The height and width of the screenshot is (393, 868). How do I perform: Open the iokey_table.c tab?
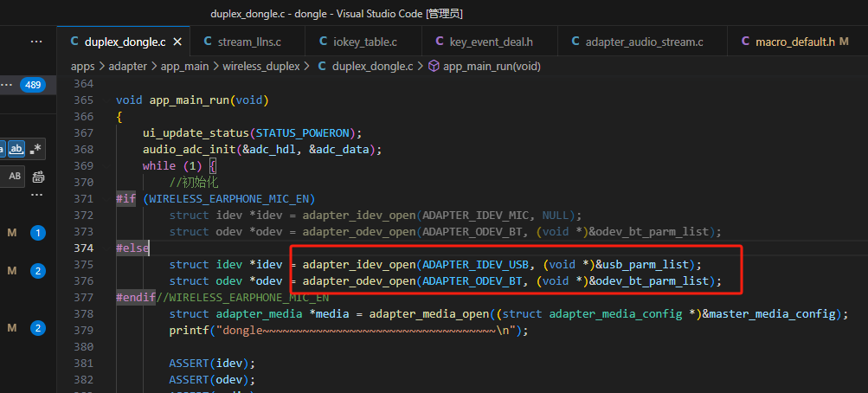363,42
